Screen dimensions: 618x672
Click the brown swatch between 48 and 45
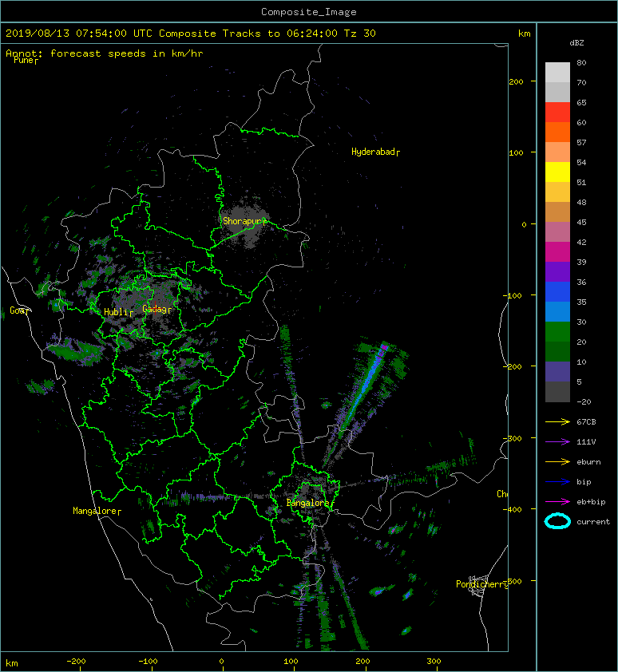point(557,212)
